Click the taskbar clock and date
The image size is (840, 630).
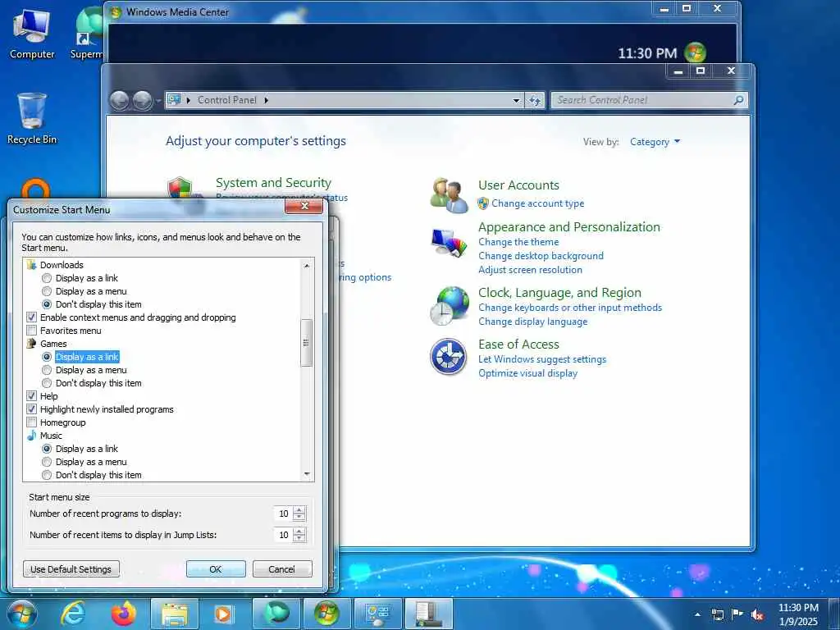[798, 614]
